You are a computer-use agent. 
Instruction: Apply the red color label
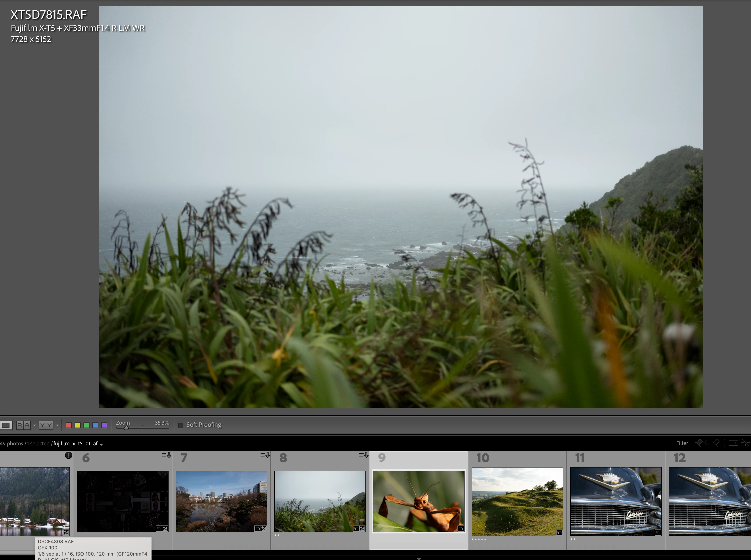[x=69, y=425]
